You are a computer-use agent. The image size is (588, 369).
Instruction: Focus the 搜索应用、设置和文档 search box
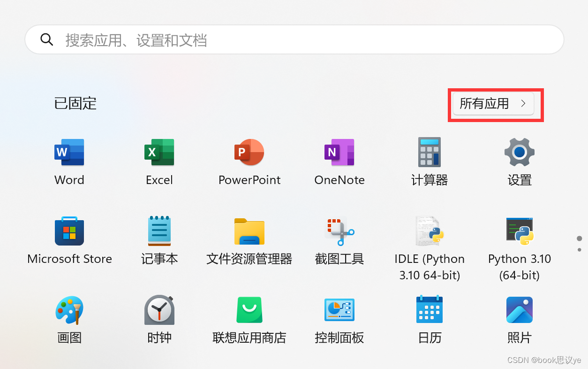point(294,40)
